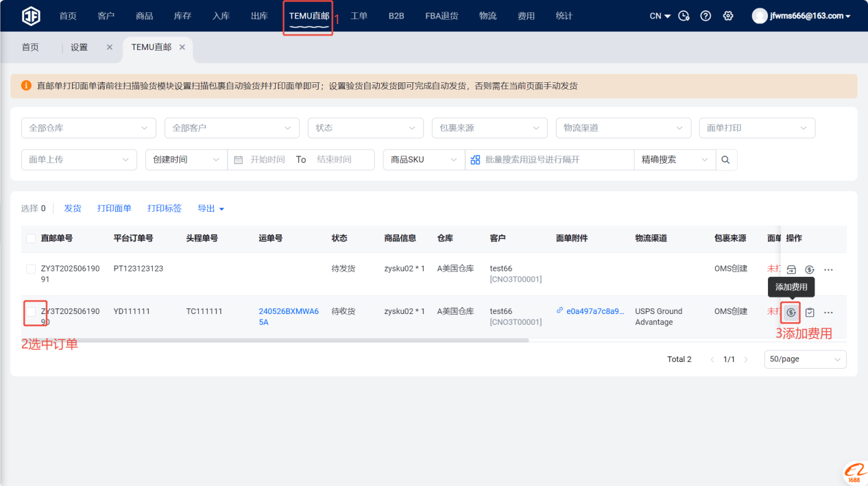The image size is (868, 486).
Task: Open the 库存 navigation menu
Action: pyautogui.click(x=182, y=16)
